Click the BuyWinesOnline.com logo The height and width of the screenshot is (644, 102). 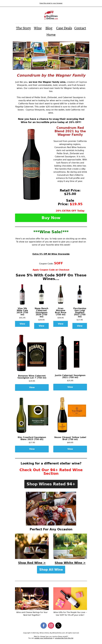pyautogui.click(x=51, y=15)
